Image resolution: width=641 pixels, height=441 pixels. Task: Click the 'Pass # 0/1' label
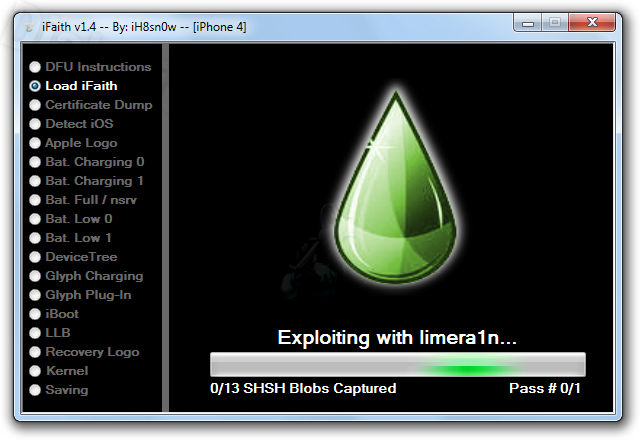click(x=545, y=388)
